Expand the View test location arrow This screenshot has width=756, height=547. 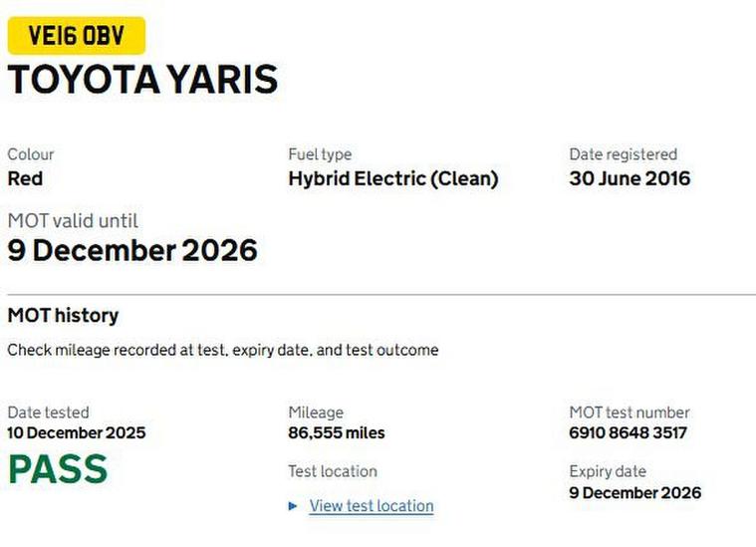point(293,506)
